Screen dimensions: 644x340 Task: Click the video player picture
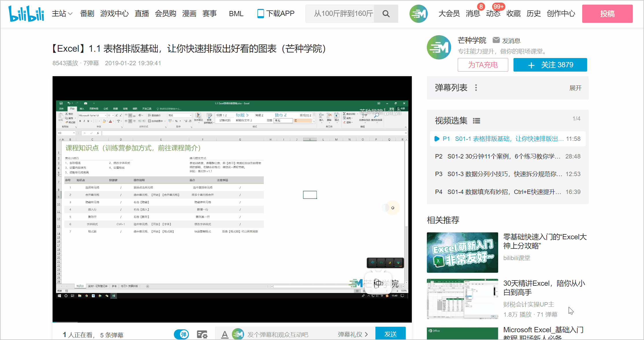pyautogui.click(x=232, y=199)
